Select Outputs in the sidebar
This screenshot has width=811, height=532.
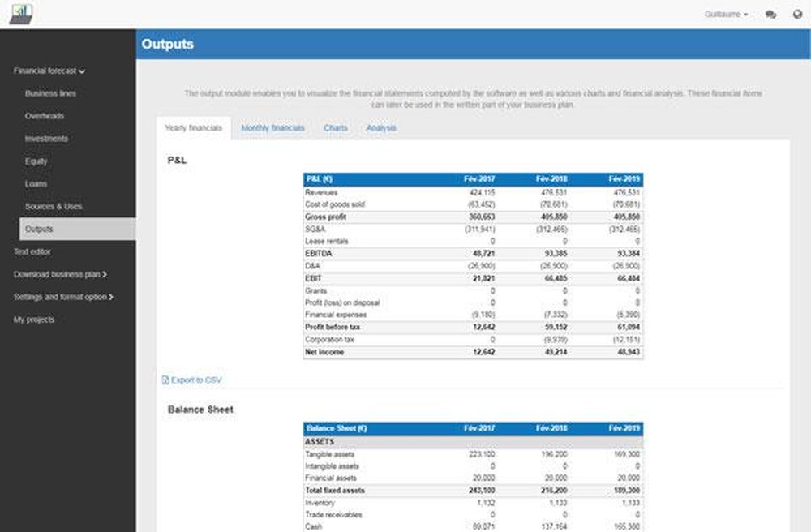coord(78,229)
